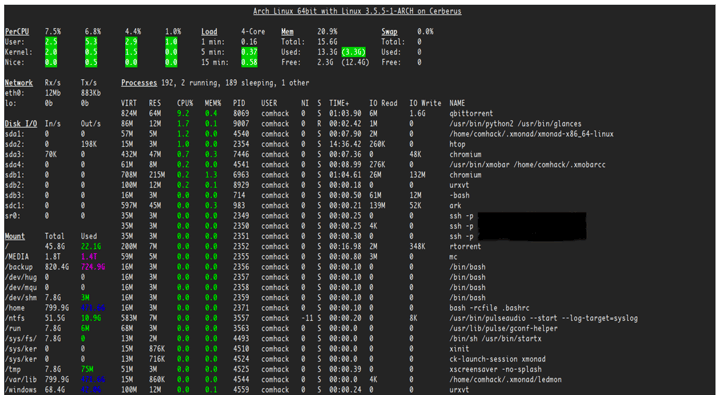Click the Mem section header
The image size is (720, 395).
coord(287,32)
